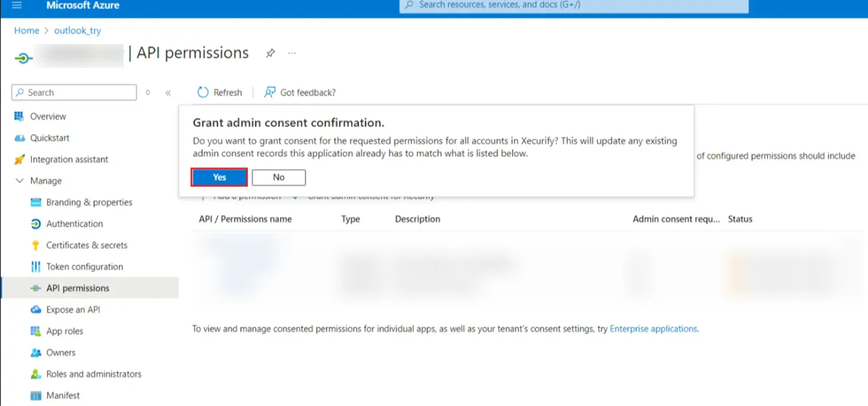Viewport: 868px width, 406px height.
Task: Click the Got feedback person icon
Action: tap(270, 92)
